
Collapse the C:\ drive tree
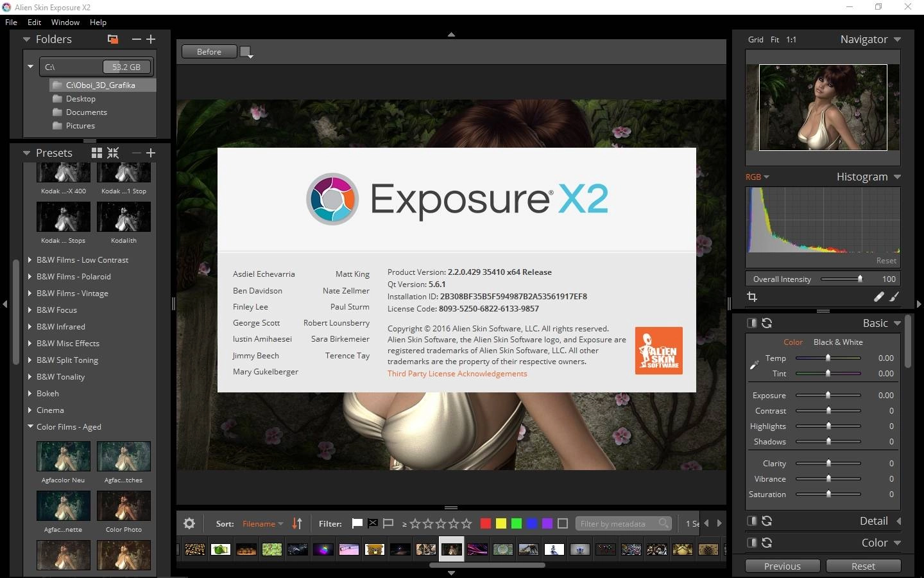(30, 66)
